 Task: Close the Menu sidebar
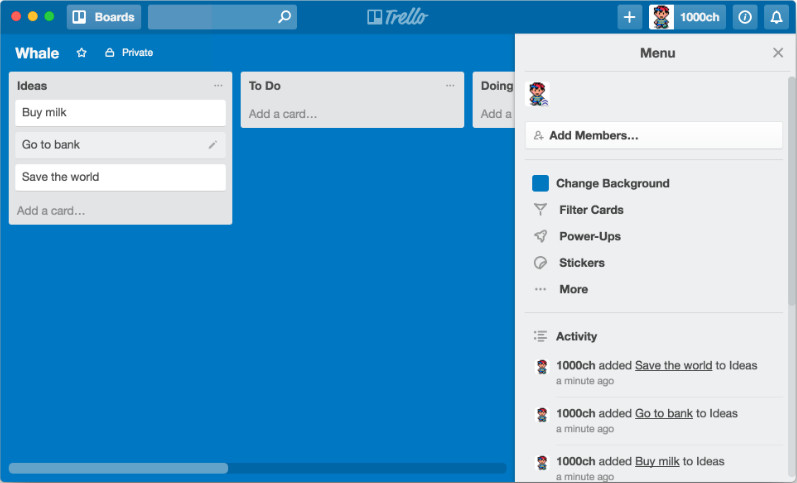coord(778,52)
